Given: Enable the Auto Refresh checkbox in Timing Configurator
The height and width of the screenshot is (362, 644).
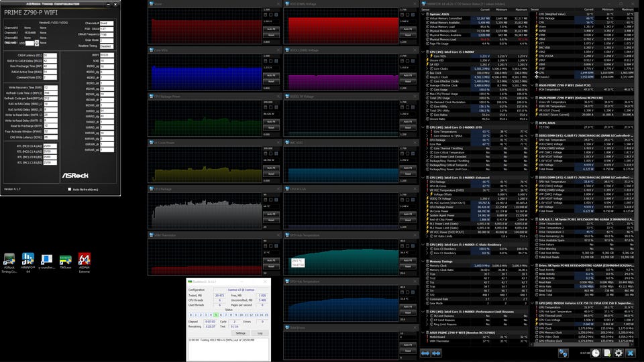Looking at the screenshot, I should point(70,190).
